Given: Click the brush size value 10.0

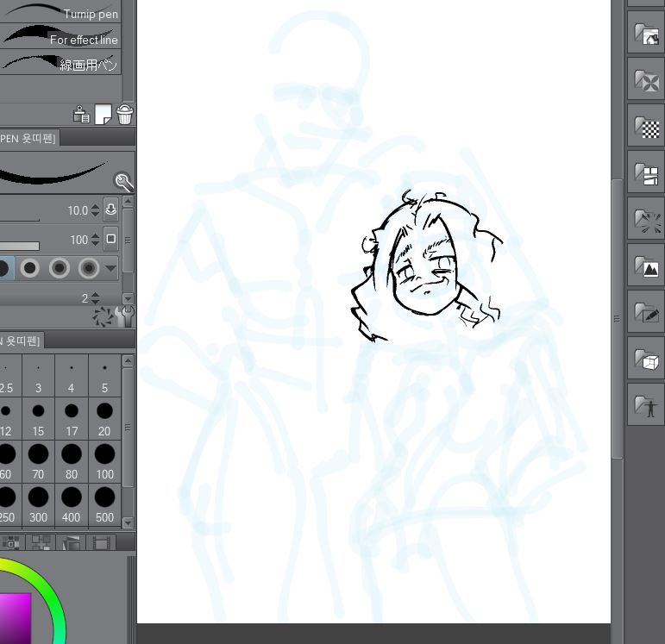Looking at the screenshot, I should coord(77,210).
